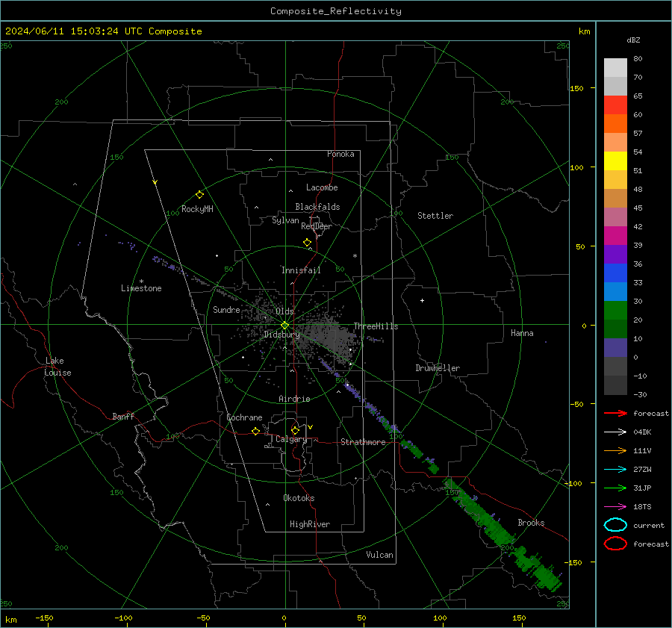Click the Strathmore label
Image resolution: width=672 pixels, height=628 pixels.
363,442
